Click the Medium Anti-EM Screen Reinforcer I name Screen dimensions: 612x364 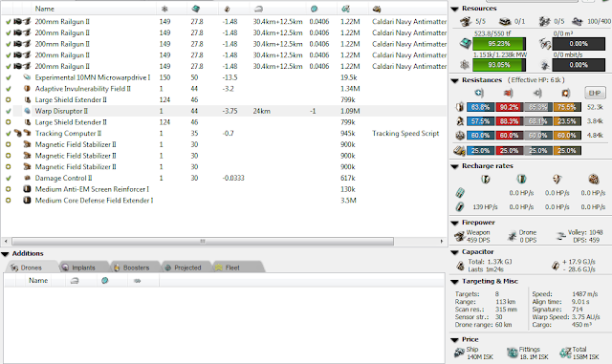pos(92,189)
